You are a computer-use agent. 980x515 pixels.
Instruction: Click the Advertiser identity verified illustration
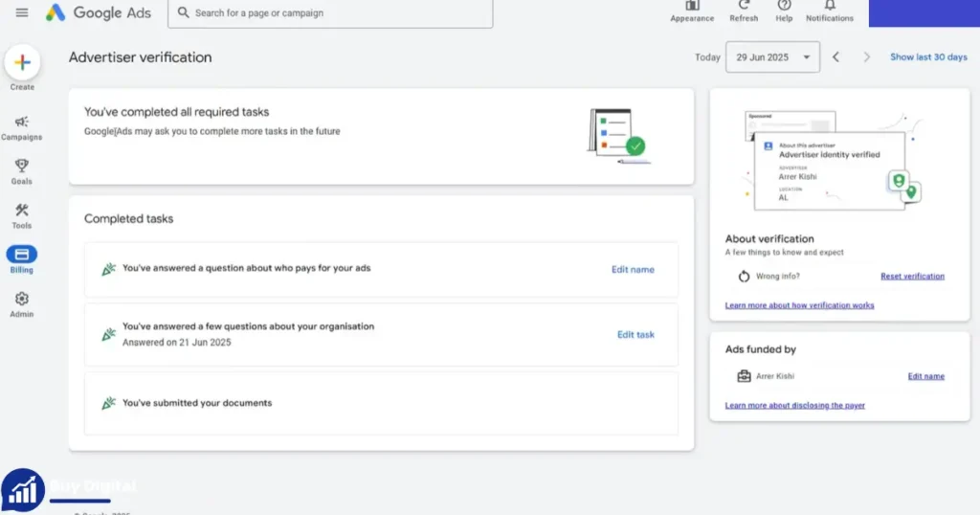pos(834,161)
